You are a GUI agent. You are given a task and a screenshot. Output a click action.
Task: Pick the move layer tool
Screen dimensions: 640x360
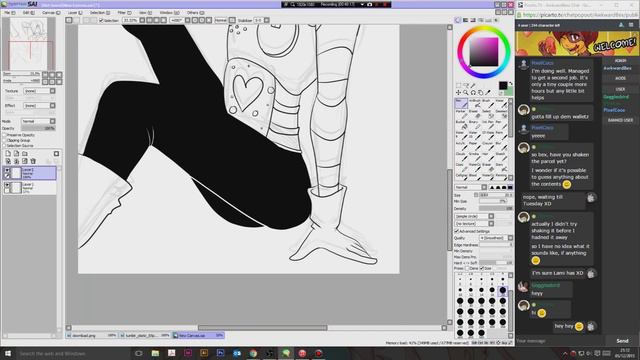coord(459,93)
